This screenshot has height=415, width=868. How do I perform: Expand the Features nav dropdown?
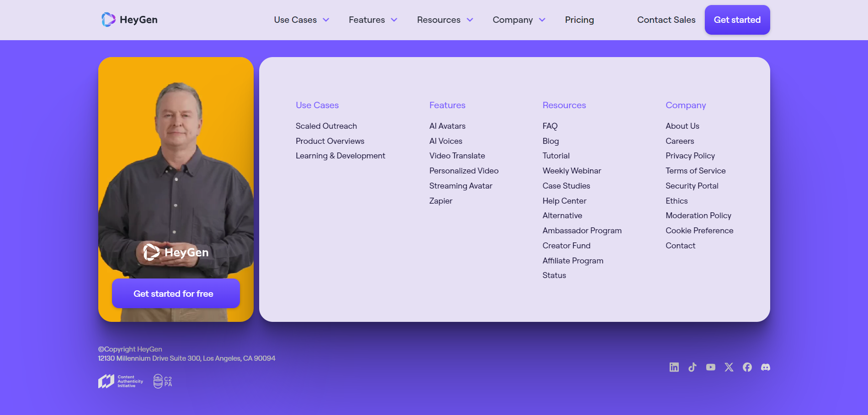pyautogui.click(x=373, y=20)
